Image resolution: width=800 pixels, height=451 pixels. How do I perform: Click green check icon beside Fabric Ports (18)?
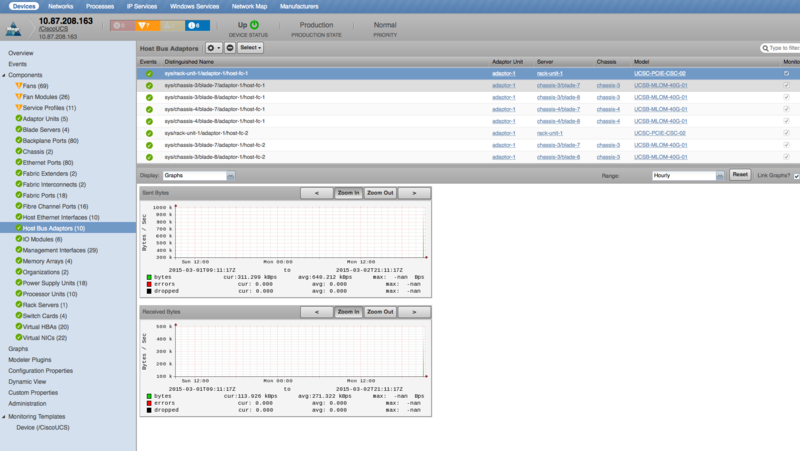19,195
